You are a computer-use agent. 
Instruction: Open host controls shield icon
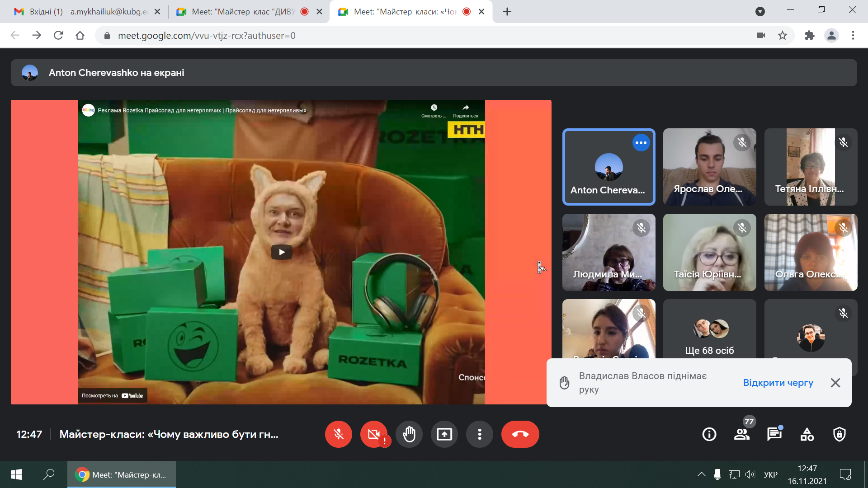click(840, 434)
